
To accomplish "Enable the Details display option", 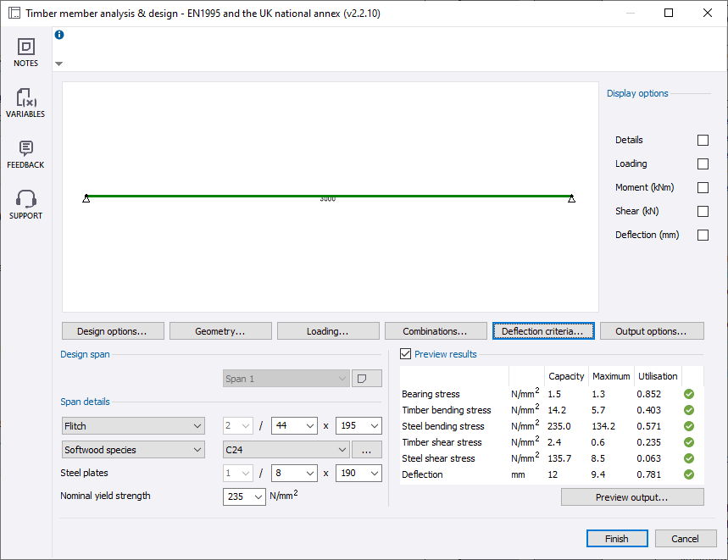I will [x=703, y=140].
